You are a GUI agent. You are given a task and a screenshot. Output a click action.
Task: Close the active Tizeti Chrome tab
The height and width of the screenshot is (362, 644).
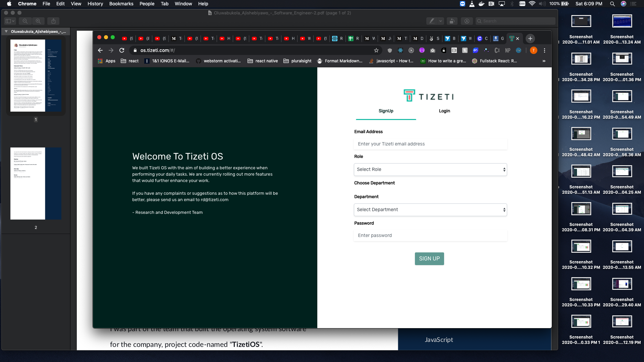[x=518, y=39]
